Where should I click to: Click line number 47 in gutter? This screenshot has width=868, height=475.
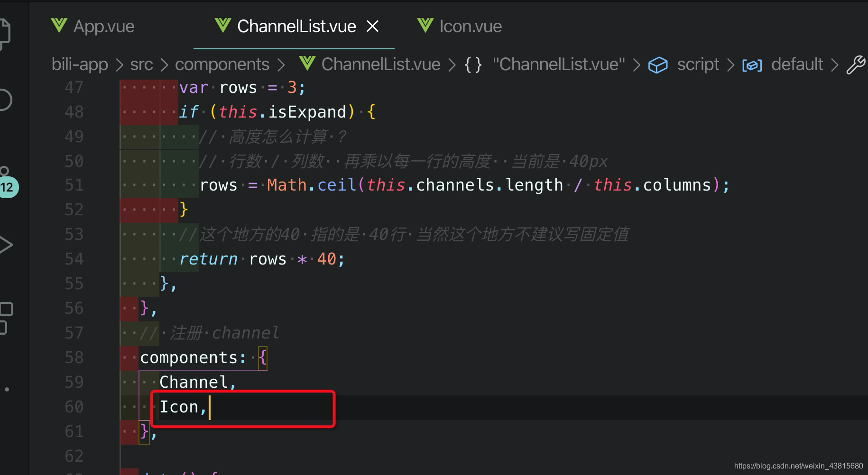coord(74,87)
